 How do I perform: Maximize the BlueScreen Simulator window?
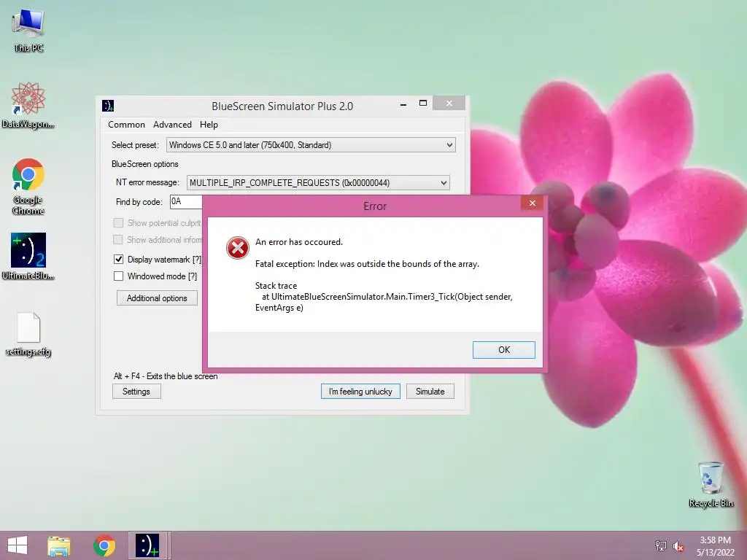pyautogui.click(x=422, y=104)
